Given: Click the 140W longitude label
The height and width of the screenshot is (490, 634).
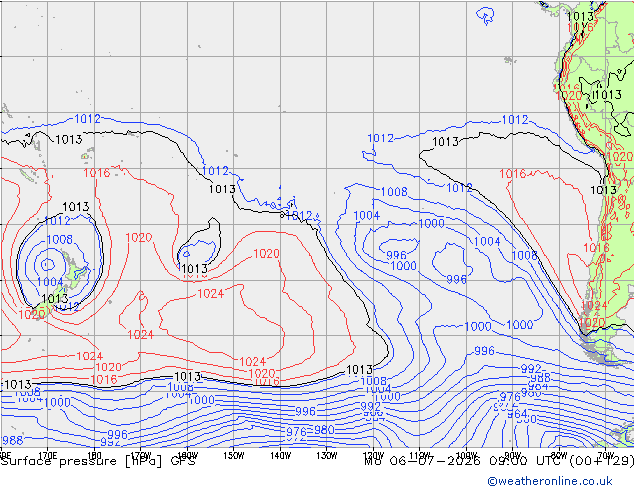Looking at the screenshot, I should coord(280,455).
